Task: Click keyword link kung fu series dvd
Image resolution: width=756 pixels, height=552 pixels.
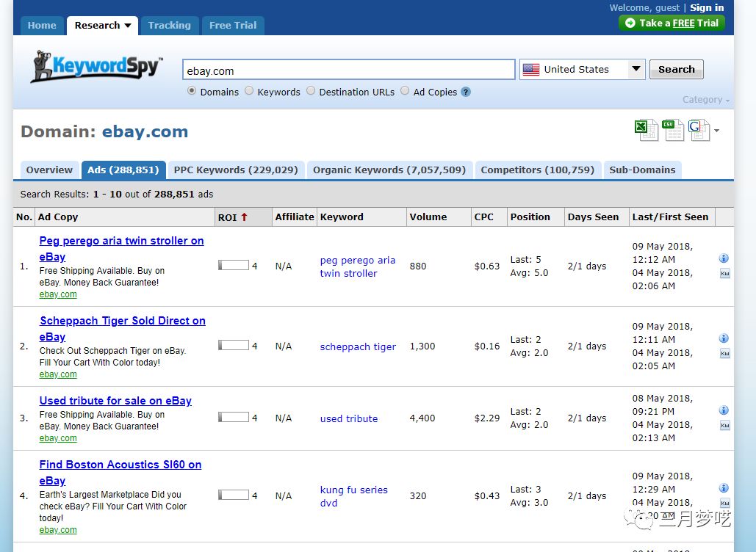Action: 353,496
